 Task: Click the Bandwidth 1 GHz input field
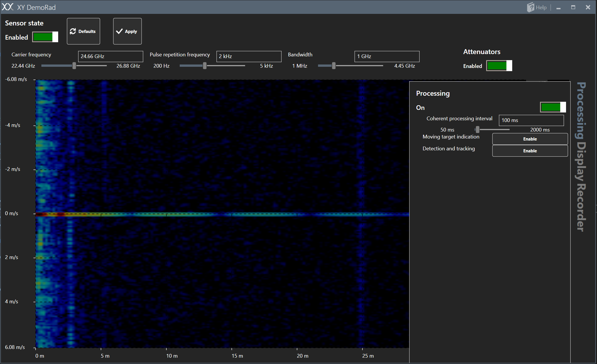[x=387, y=56]
